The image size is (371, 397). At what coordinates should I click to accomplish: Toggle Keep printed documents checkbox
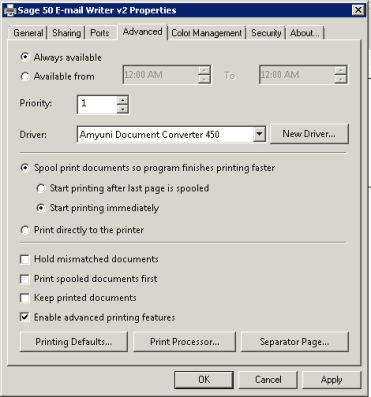click(25, 298)
